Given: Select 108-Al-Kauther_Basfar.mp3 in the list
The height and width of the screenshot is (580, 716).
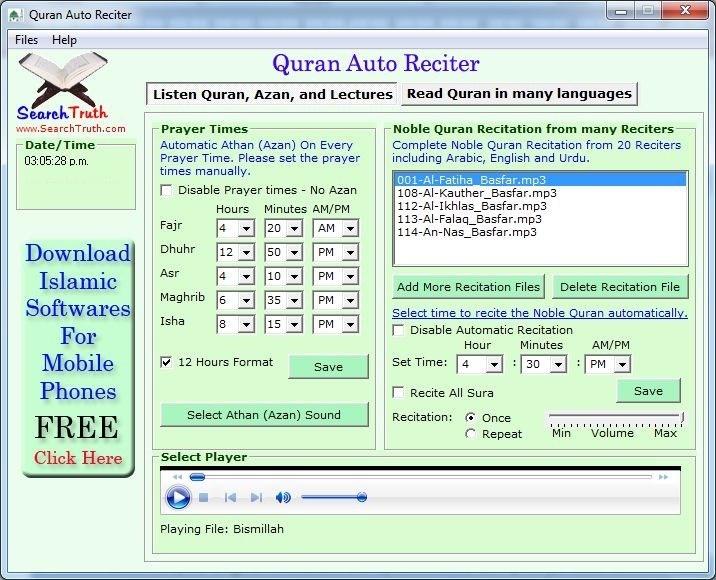Looking at the screenshot, I should pyautogui.click(x=540, y=193).
